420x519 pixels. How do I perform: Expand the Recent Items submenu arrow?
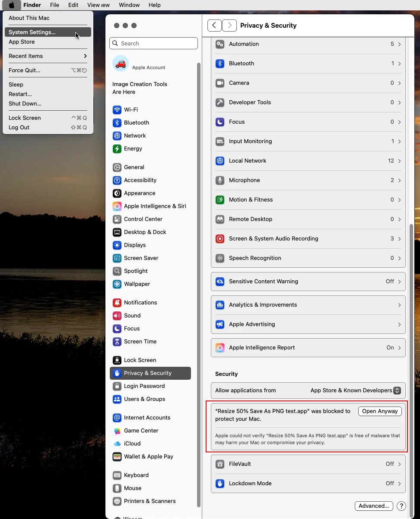pyautogui.click(x=85, y=56)
